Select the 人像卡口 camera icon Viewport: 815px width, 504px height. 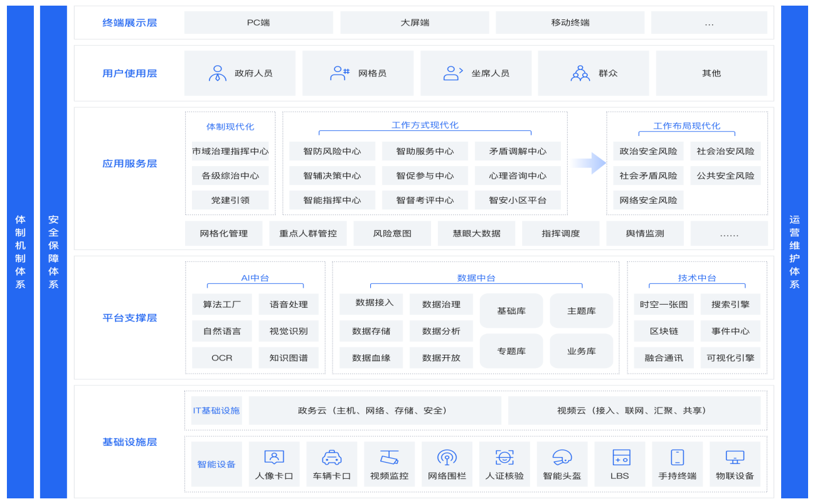tap(274, 456)
